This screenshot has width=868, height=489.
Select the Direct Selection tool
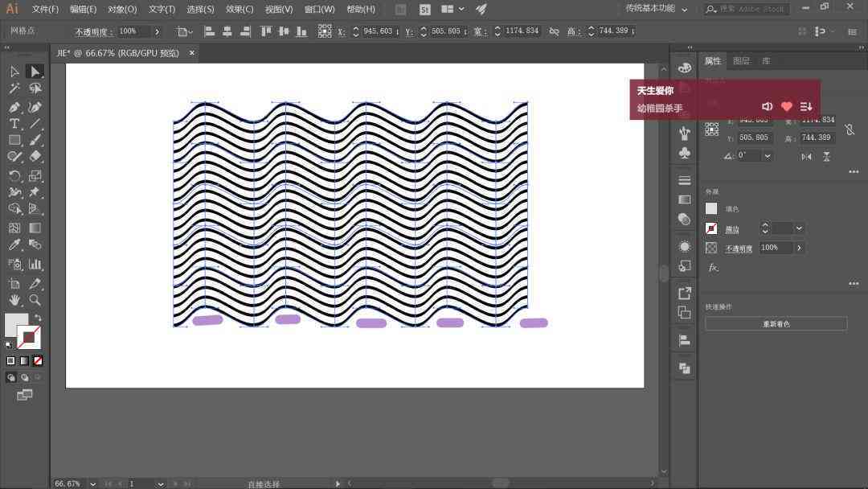click(35, 72)
